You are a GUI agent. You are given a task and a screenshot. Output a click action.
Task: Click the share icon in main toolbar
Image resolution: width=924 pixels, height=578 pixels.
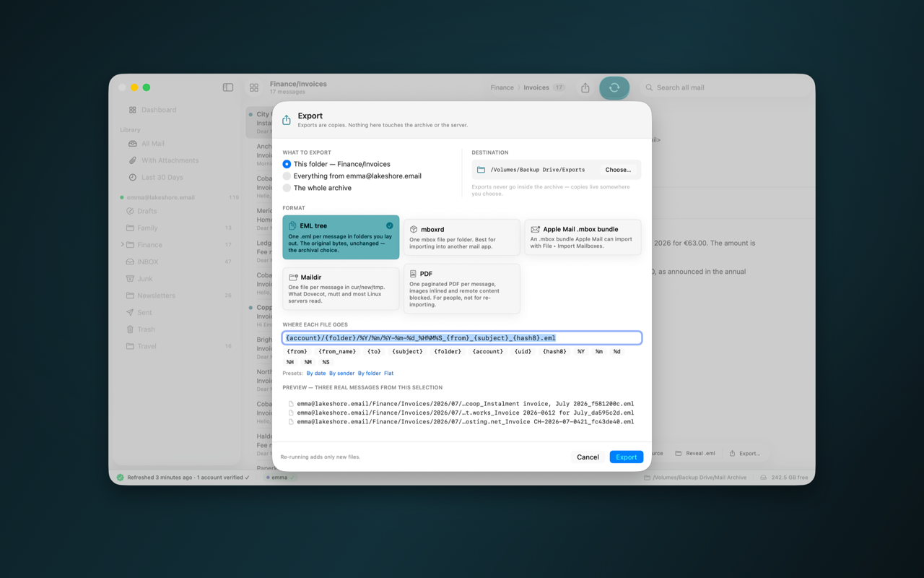pos(585,87)
